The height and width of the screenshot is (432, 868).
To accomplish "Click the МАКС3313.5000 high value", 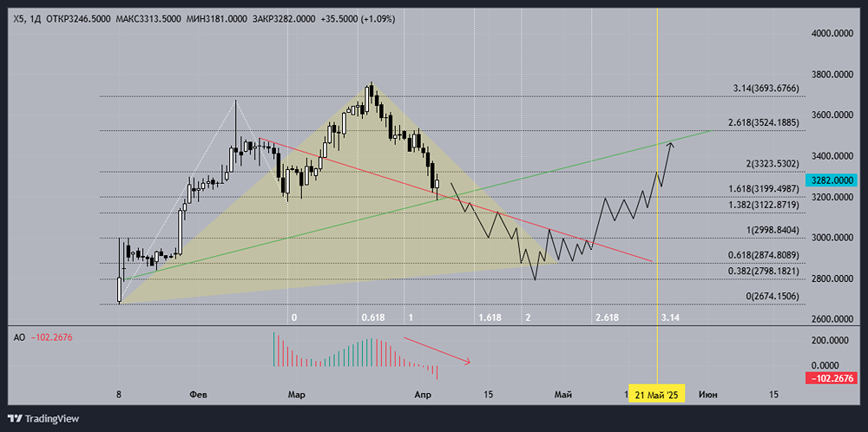I will (x=148, y=19).
